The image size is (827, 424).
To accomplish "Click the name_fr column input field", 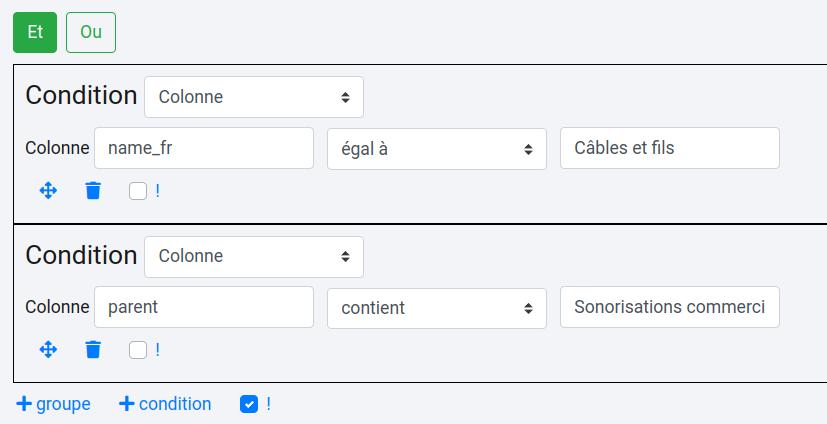I will click(x=204, y=148).
